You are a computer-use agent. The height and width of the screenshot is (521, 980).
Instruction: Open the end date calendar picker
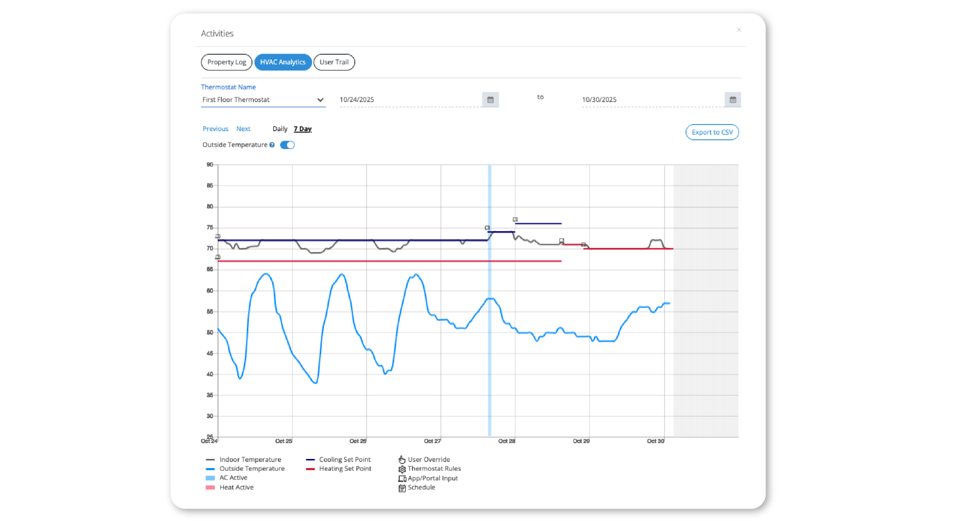tap(733, 100)
